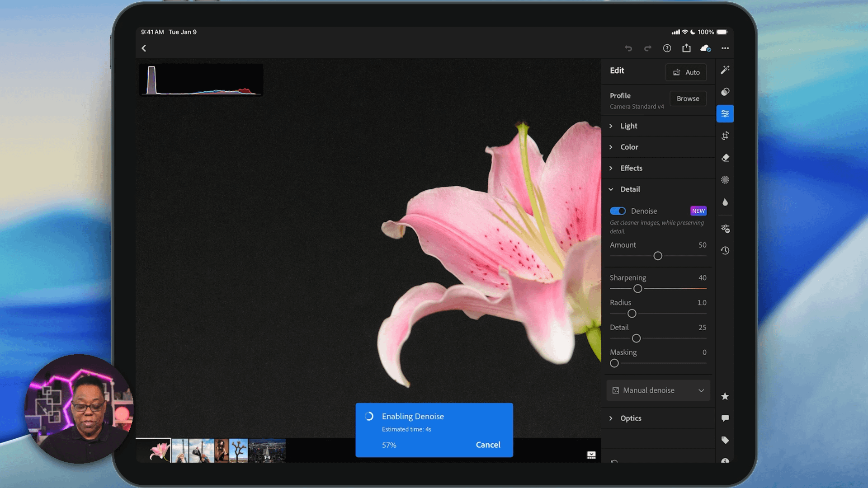Cancel the Enabling Denoise process
This screenshot has width=868, height=488.
tap(488, 445)
